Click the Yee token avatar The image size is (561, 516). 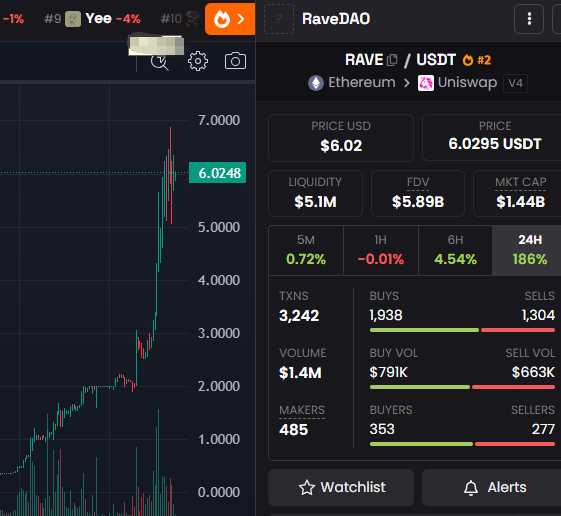tap(73, 19)
